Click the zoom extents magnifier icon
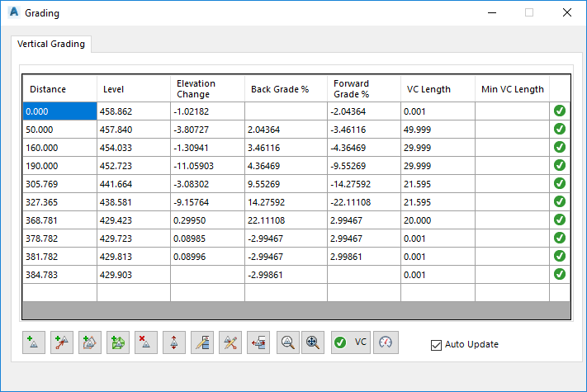Viewport: 587px width, 392px height. pos(312,342)
